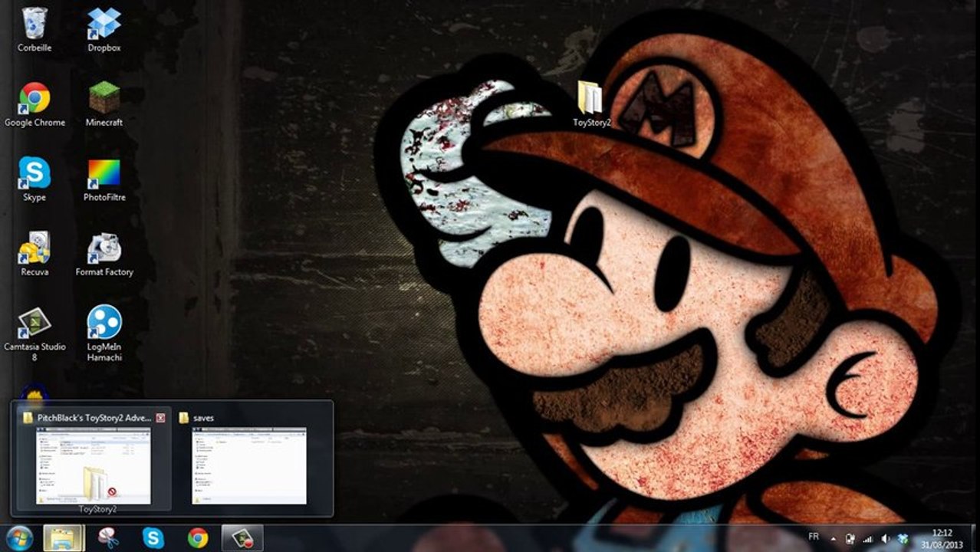Select the LogMeIn Hamachi desktop shortcut
This screenshot has height=552, width=980.
tap(104, 334)
